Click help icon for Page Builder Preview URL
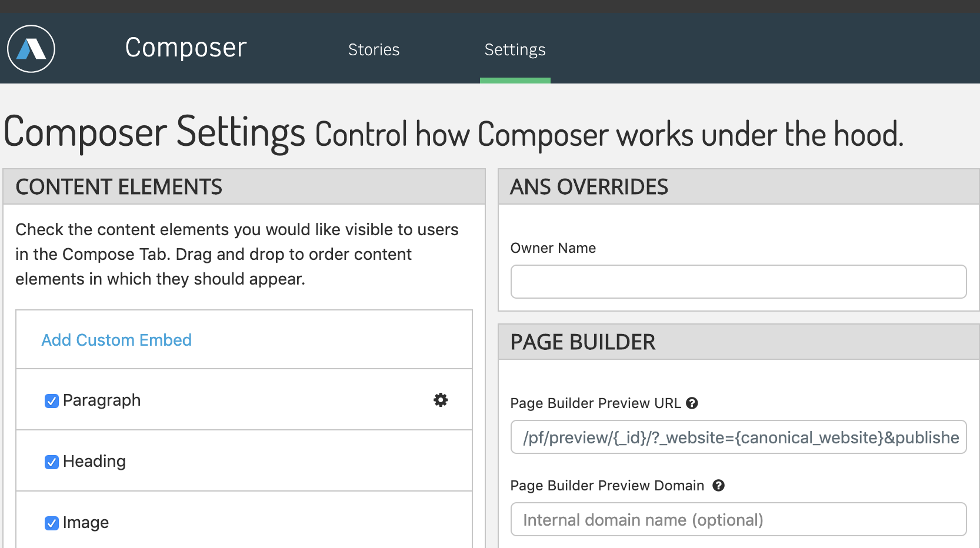Image resolution: width=980 pixels, height=548 pixels. coord(692,403)
